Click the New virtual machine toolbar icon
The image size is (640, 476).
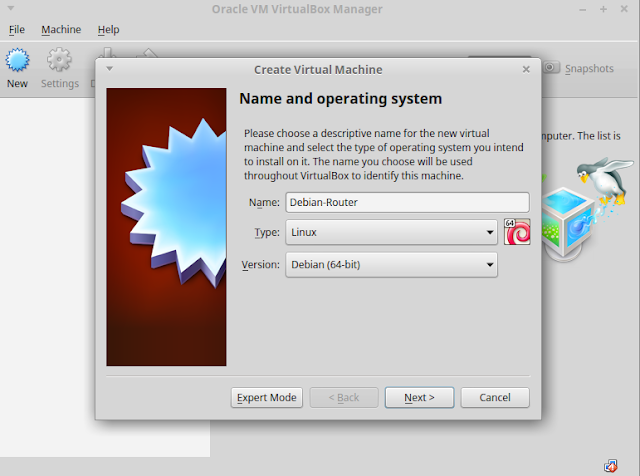[x=17, y=60]
